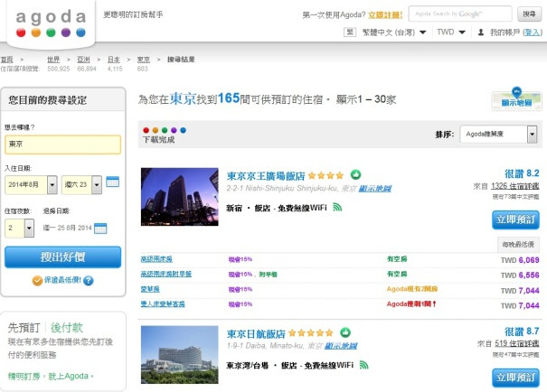
Task: Click the price TWD 6,069
Action: click(520, 260)
